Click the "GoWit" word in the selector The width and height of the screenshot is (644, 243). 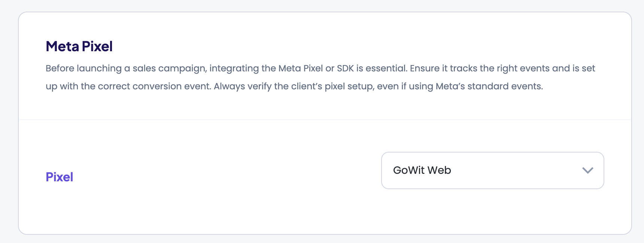(x=409, y=170)
